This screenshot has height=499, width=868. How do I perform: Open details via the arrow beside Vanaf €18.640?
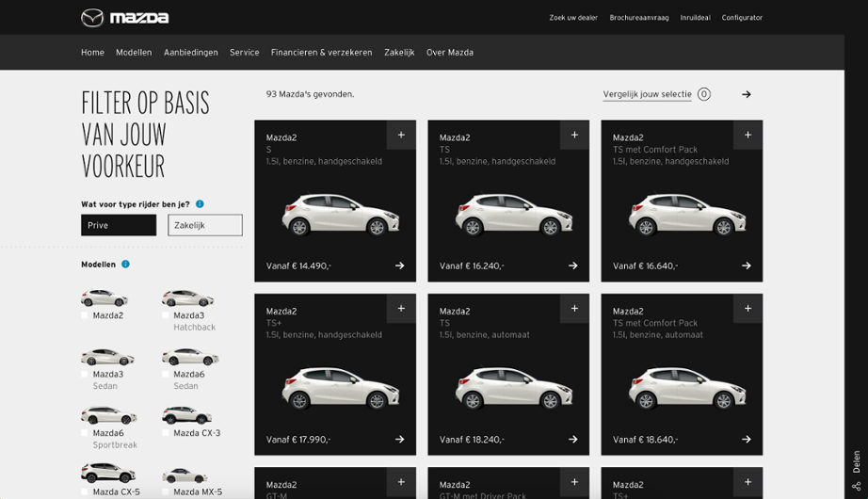click(747, 439)
